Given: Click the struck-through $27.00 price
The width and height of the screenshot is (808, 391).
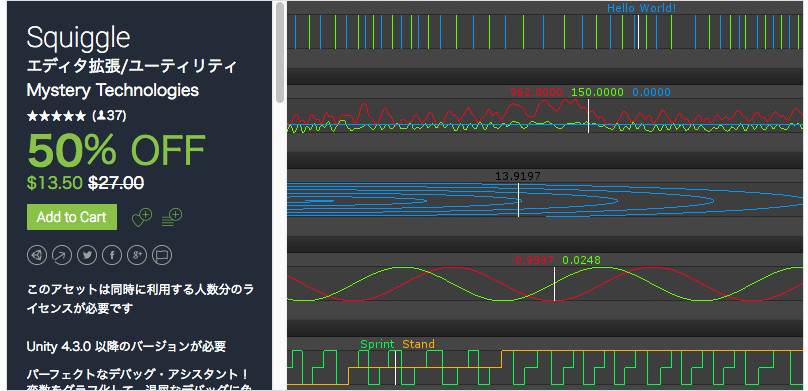Looking at the screenshot, I should pyautogui.click(x=116, y=183).
